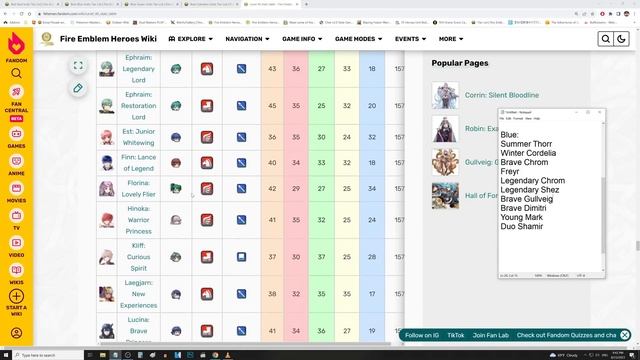Expand the Game Info menu
640x360 pixels.
pyautogui.click(x=302, y=39)
